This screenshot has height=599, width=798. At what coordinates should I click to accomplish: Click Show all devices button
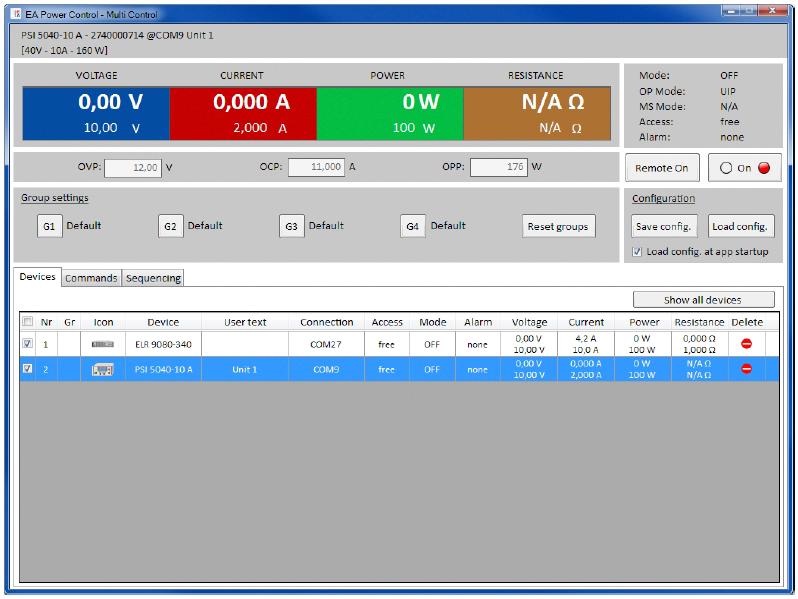pyautogui.click(x=703, y=300)
